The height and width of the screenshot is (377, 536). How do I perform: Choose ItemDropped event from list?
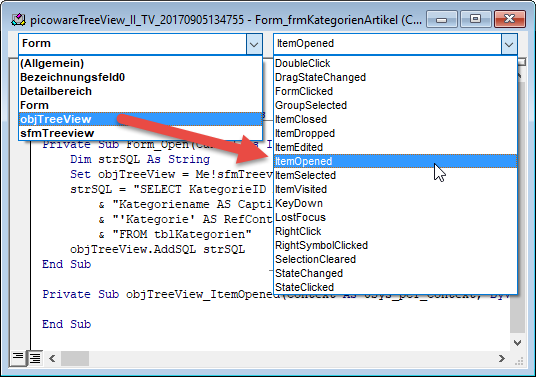coord(396,133)
